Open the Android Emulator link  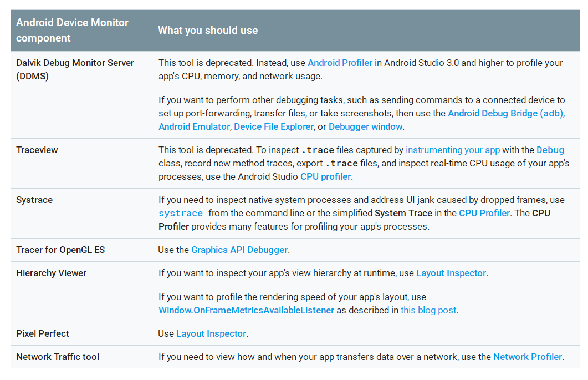(194, 126)
